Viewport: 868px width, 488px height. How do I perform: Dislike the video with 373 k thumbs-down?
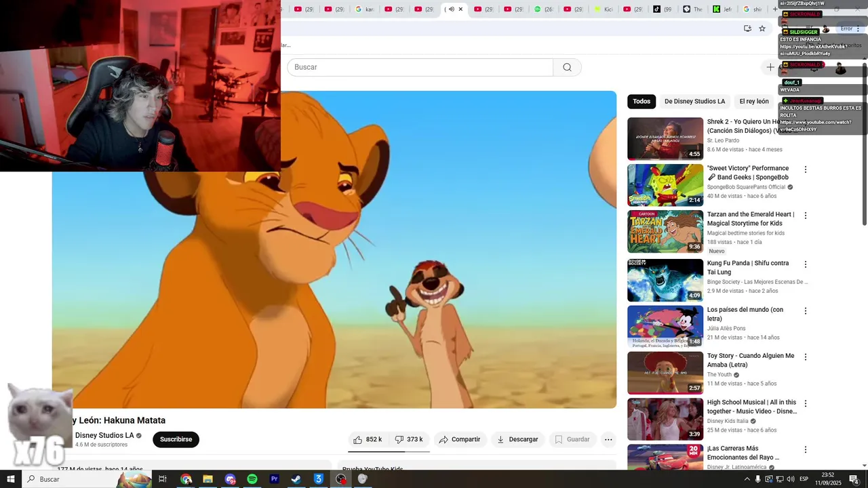pyautogui.click(x=409, y=439)
